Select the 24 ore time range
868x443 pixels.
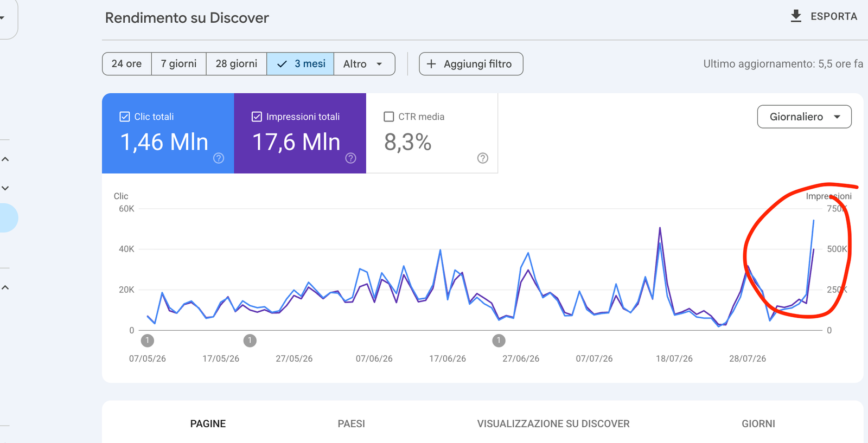pyautogui.click(x=127, y=64)
